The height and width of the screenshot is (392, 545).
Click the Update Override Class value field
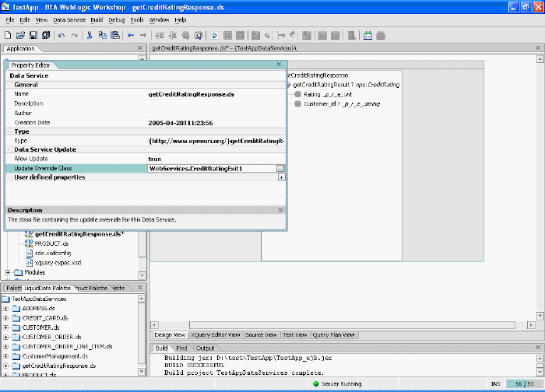point(212,169)
